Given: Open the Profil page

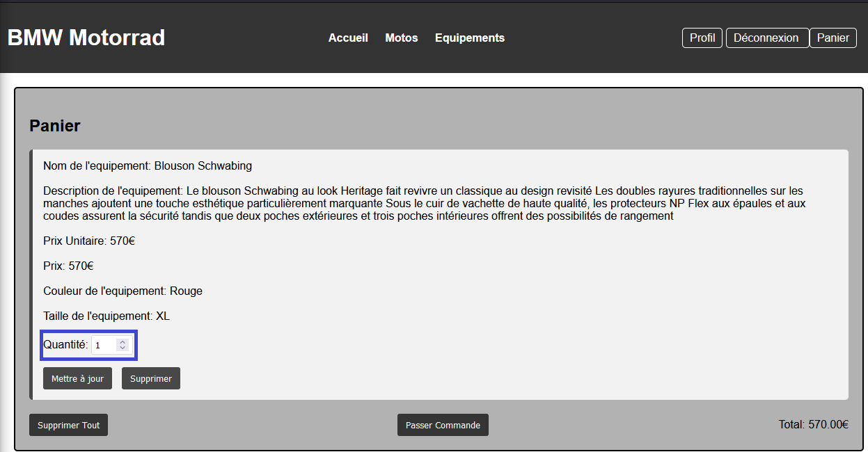Looking at the screenshot, I should [702, 38].
